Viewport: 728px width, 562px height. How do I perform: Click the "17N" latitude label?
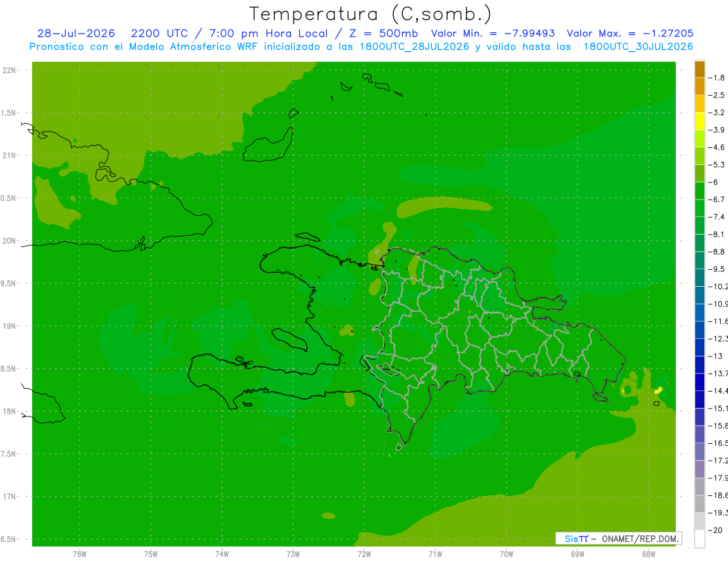9,497
